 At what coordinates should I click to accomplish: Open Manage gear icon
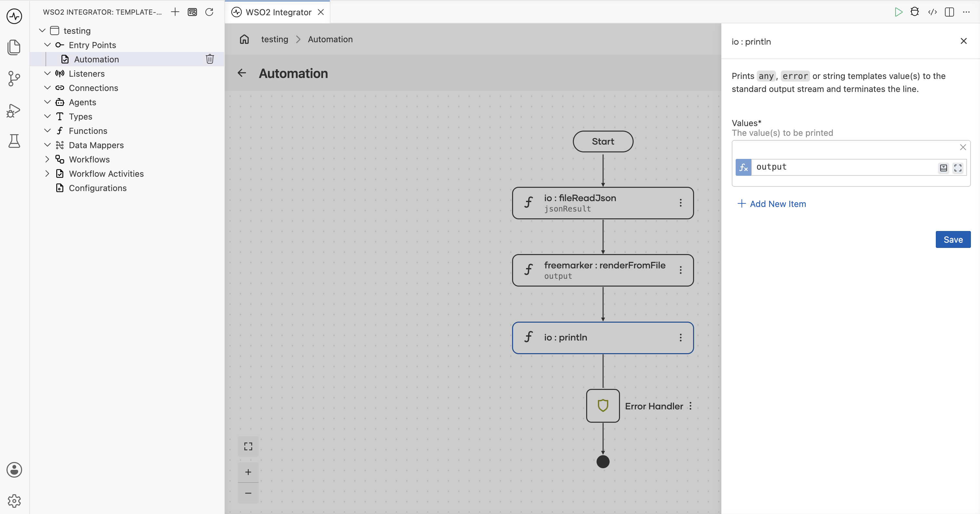coord(14,501)
